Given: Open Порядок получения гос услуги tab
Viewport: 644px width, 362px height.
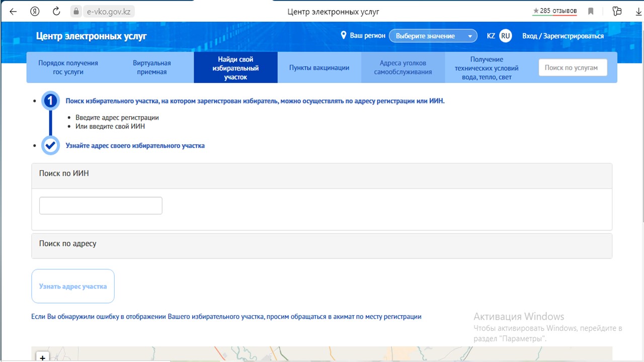Looking at the screenshot, I should tap(68, 67).
